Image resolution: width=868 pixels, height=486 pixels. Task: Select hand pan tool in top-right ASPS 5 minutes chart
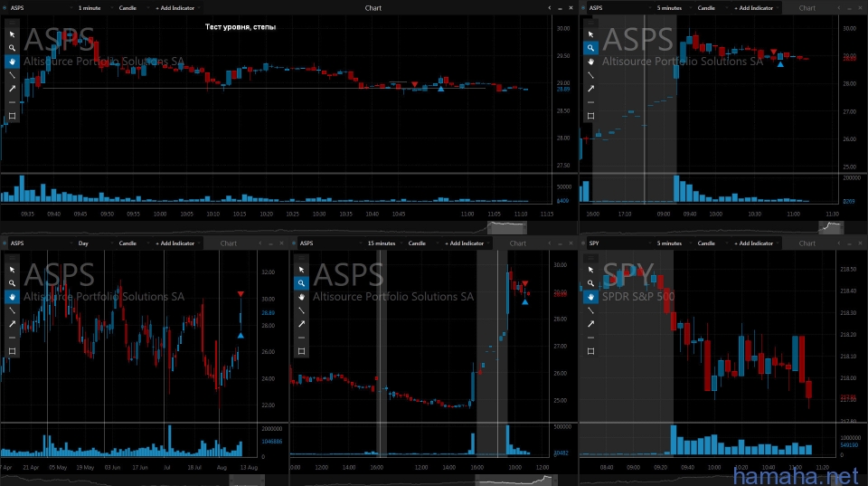coord(590,62)
